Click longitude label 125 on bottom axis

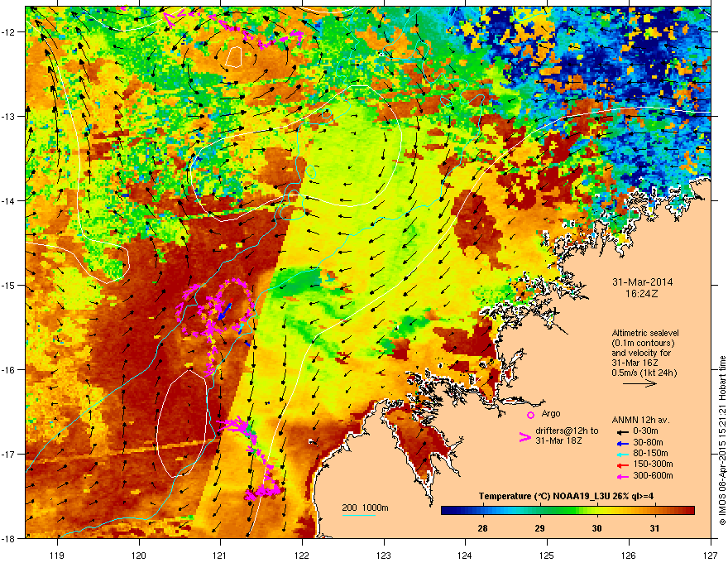click(x=547, y=555)
